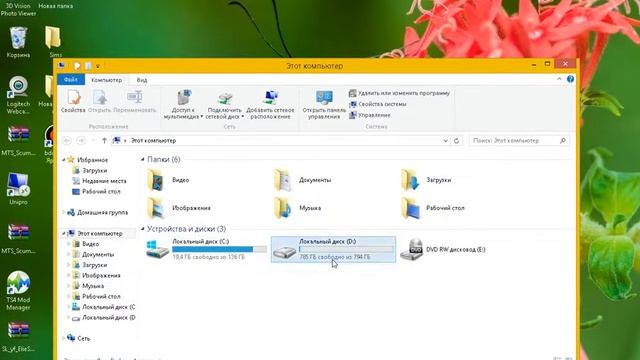Collapse the ribbon with chevron arrow
The height and width of the screenshot is (360, 640).
(559, 79)
